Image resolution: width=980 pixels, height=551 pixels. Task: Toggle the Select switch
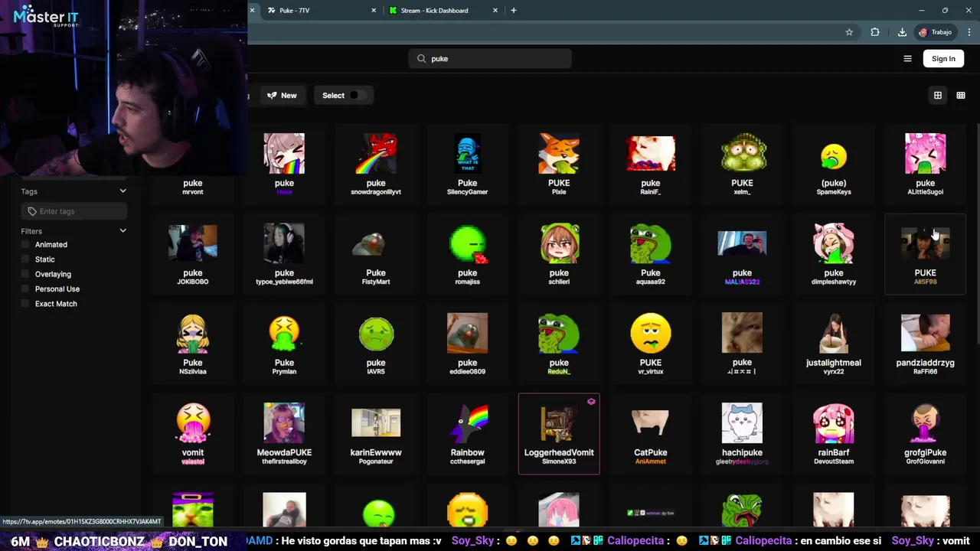(357, 96)
